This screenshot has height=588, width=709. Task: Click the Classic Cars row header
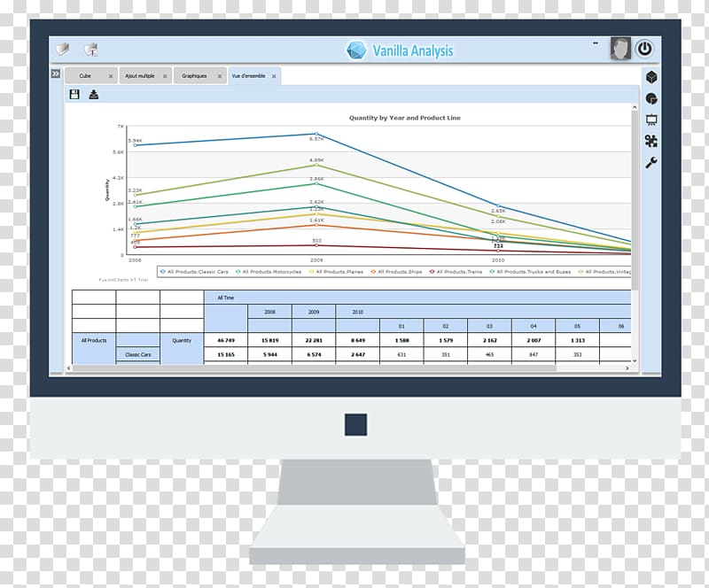(x=138, y=354)
